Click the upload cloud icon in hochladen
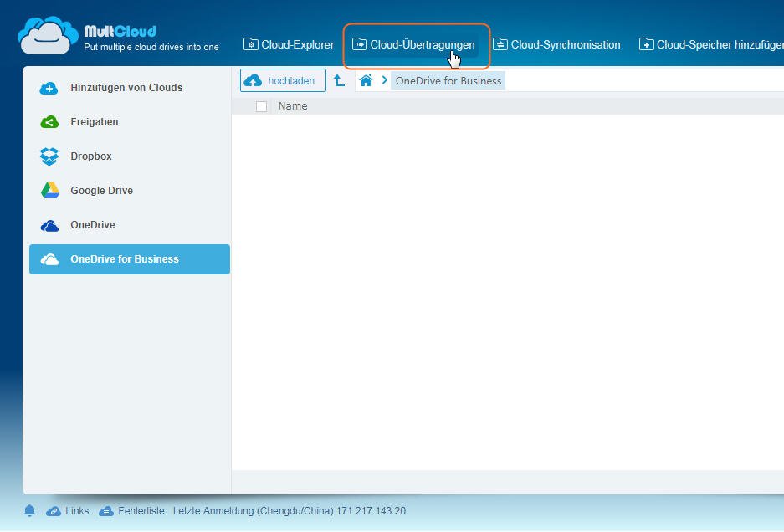The image size is (784, 532). point(253,80)
